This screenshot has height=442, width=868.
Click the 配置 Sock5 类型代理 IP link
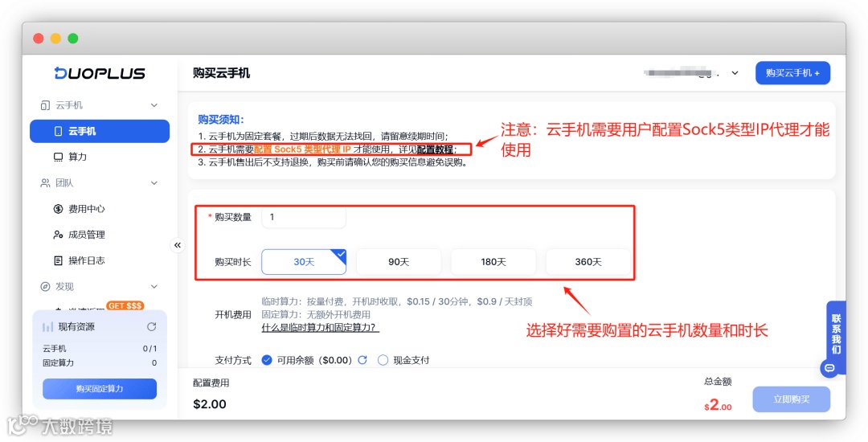click(302, 149)
